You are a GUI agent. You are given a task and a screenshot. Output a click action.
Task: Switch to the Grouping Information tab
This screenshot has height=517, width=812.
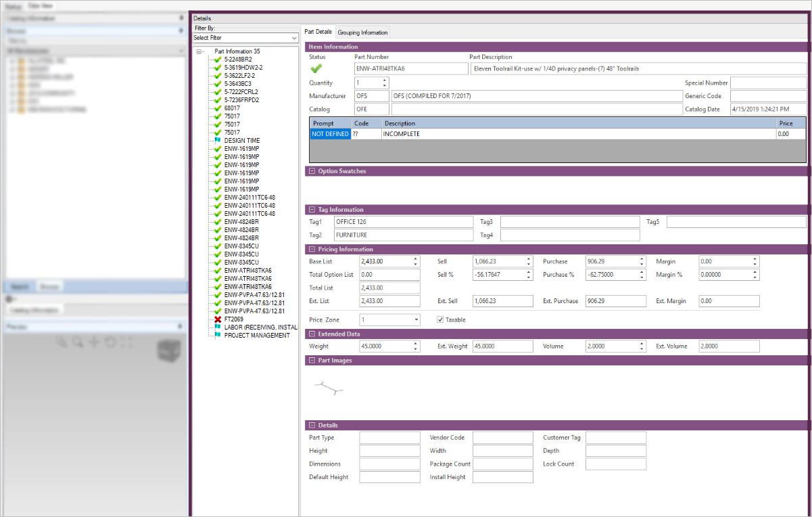(362, 32)
